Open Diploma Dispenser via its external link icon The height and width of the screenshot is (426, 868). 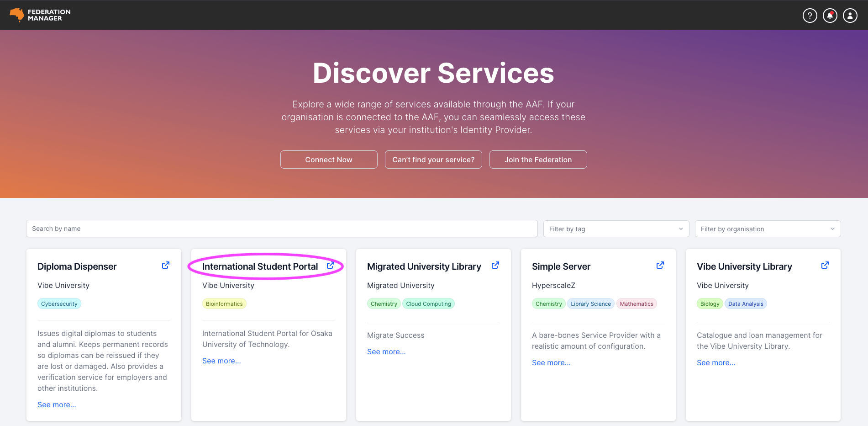[165, 265]
